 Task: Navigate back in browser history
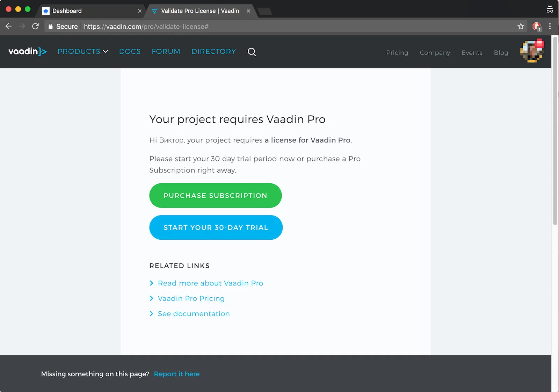(x=8, y=26)
